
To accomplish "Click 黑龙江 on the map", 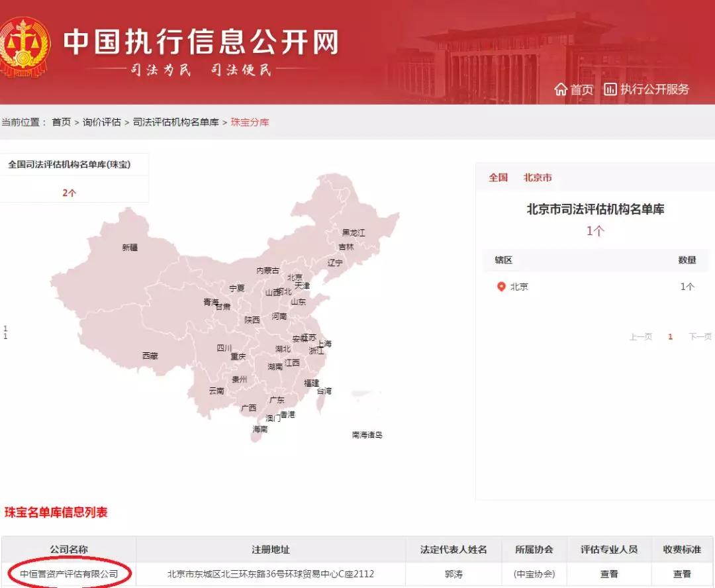I will point(354,232).
